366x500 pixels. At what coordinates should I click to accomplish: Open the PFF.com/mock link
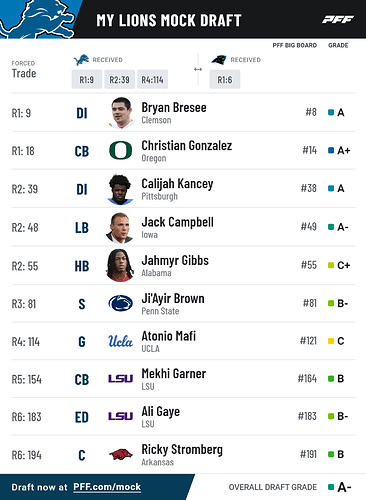coord(107,487)
